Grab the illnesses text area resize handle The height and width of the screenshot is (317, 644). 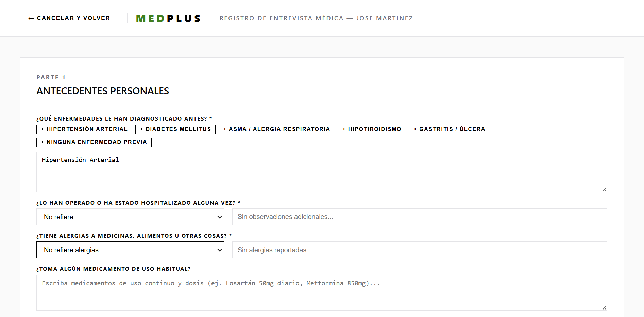[x=604, y=190]
